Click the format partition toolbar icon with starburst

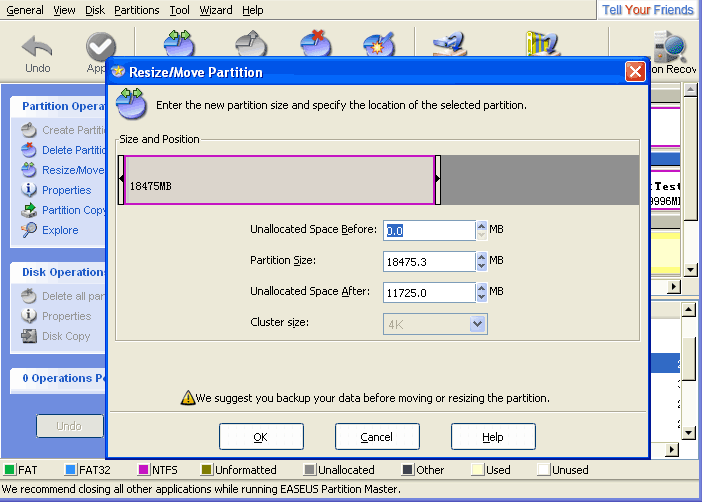click(379, 44)
